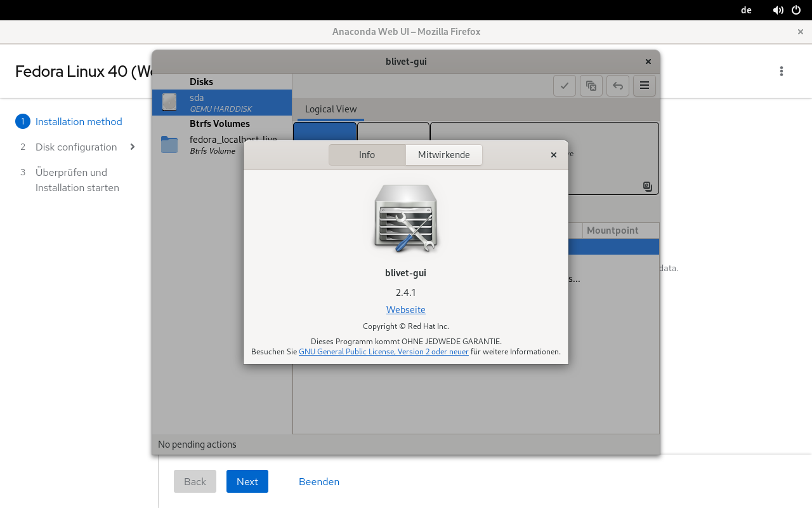Click the 'Btrfs Volumes' section header
Viewport: 812px width, 508px height.
click(219, 124)
